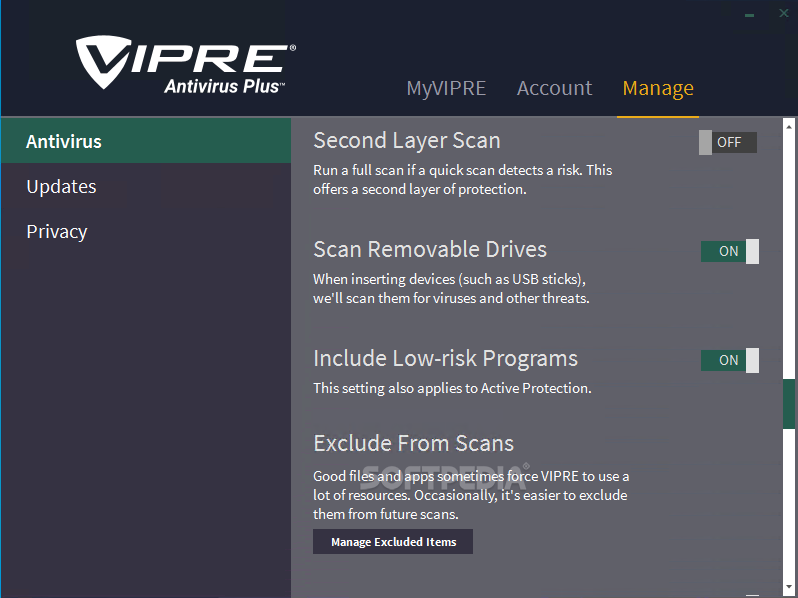Click the scrollbar down arrow
Viewport: 798px width, 598px height.
[x=789, y=588]
